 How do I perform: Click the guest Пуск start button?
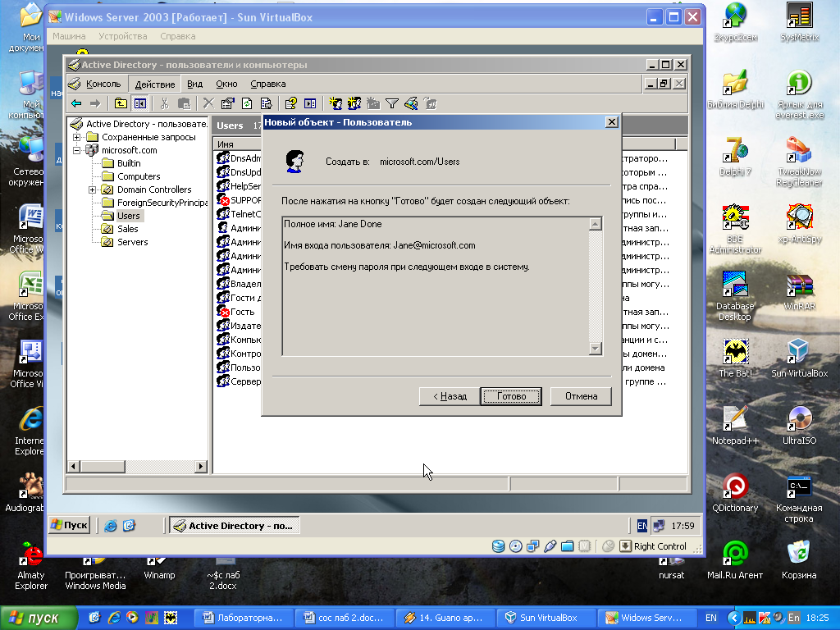click(x=69, y=525)
